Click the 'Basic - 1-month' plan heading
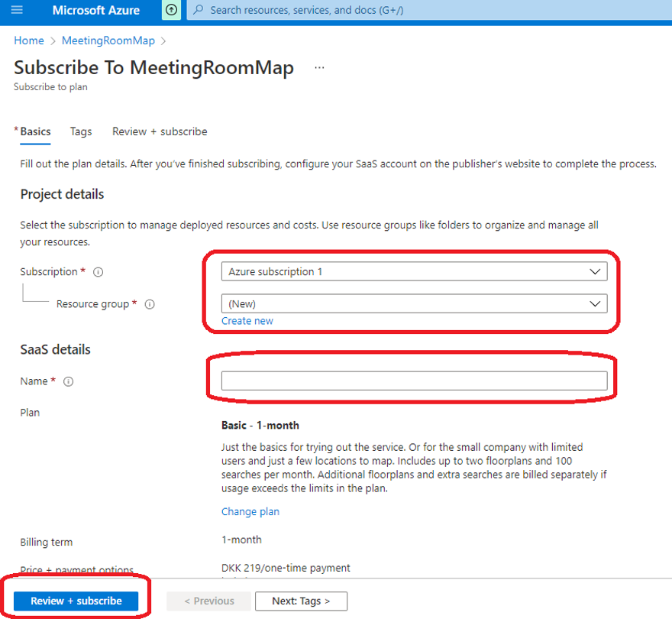 (x=260, y=426)
